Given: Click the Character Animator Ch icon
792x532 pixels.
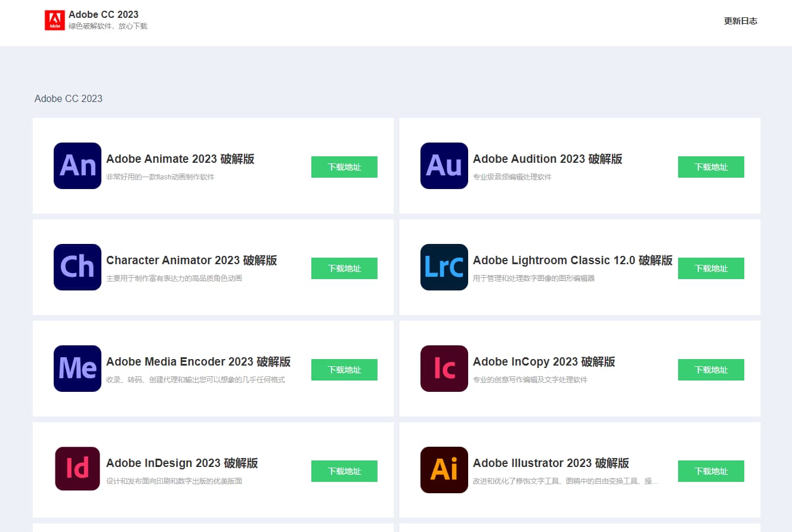Looking at the screenshot, I should click(78, 267).
